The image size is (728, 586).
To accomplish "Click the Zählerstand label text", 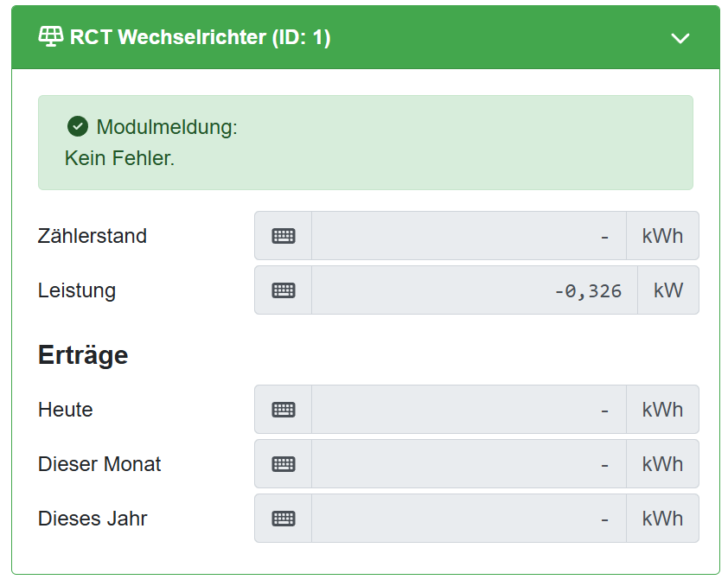I will pyautogui.click(x=91, y=235).
